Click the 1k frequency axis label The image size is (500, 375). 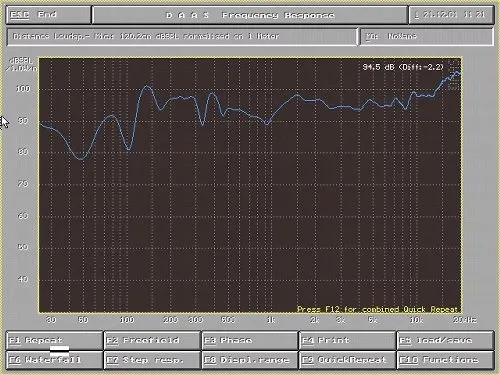271,320
